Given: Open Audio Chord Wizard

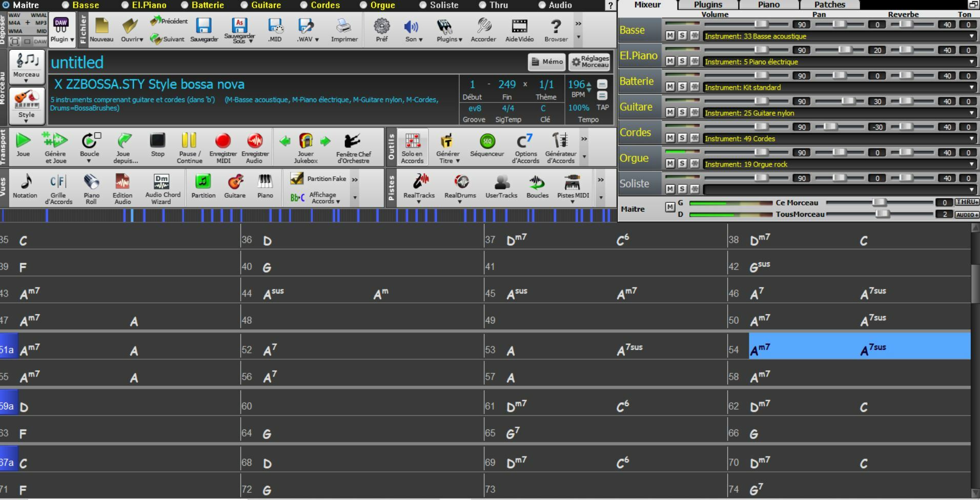Looking at the screenshot, I should (x=162, y=188).
